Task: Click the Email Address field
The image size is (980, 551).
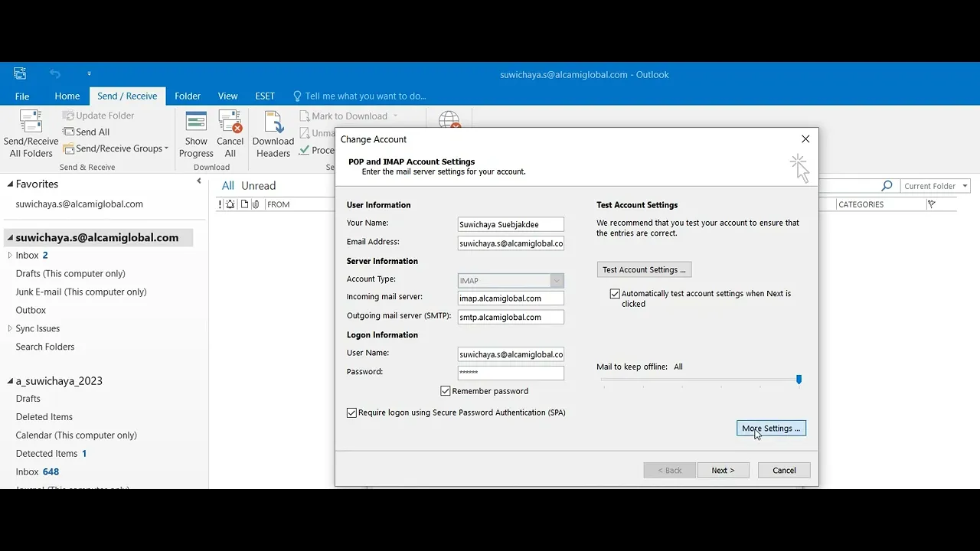Action: click(x=511, y=243)
